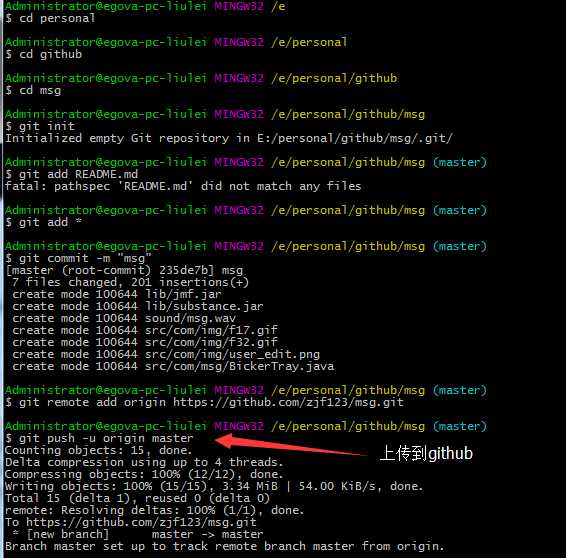The height and width of the screenshot is (558, 567).
Task: Click "remote: Resolving deltas: 100% (1/1), done."
Action: [x=154, y=510]
